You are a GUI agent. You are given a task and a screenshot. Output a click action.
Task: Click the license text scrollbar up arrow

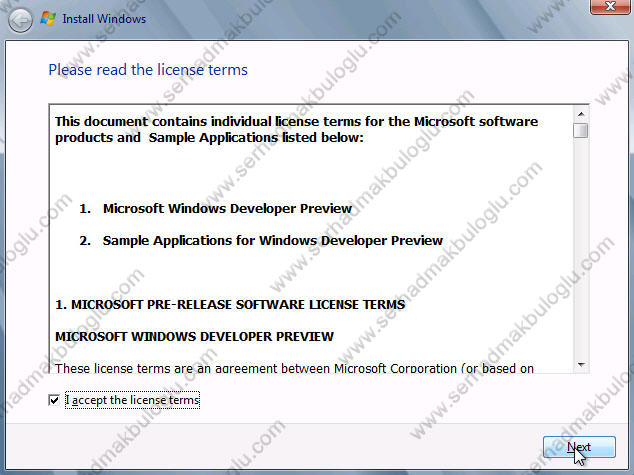tap(581, 114)
